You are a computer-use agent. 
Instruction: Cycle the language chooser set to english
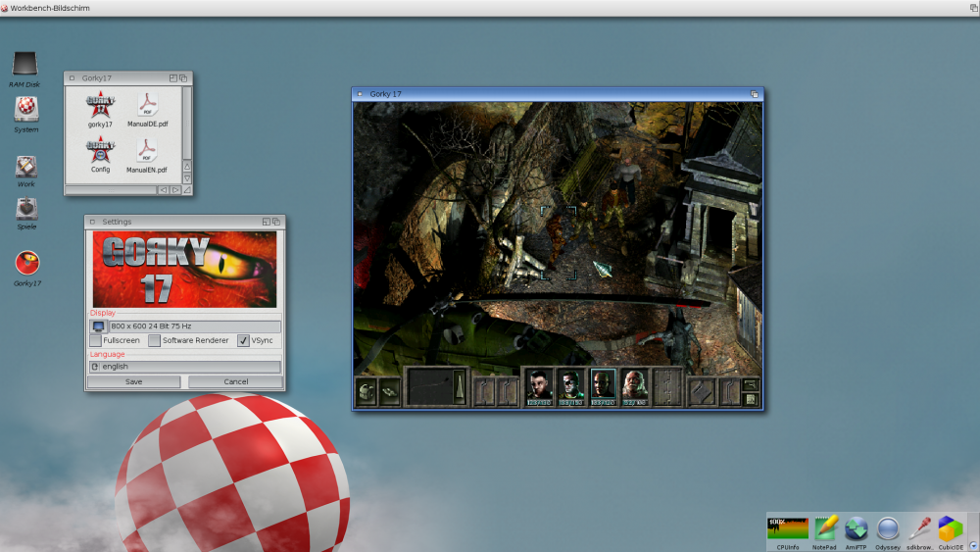click(95, 367)
